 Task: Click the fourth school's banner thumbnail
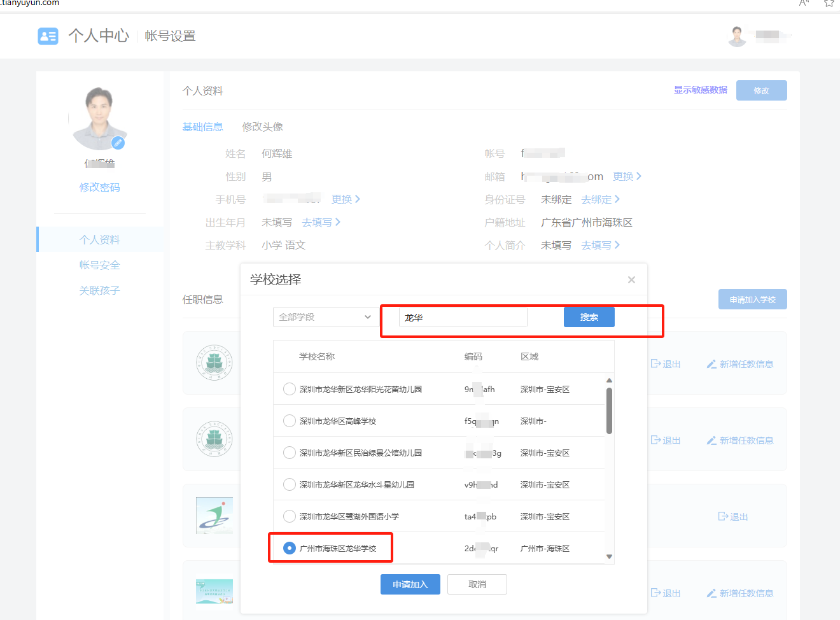click(214, 591)
